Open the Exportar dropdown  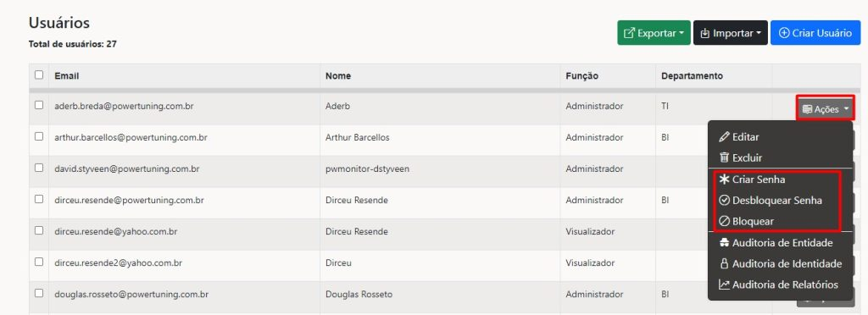pos(654,33)
